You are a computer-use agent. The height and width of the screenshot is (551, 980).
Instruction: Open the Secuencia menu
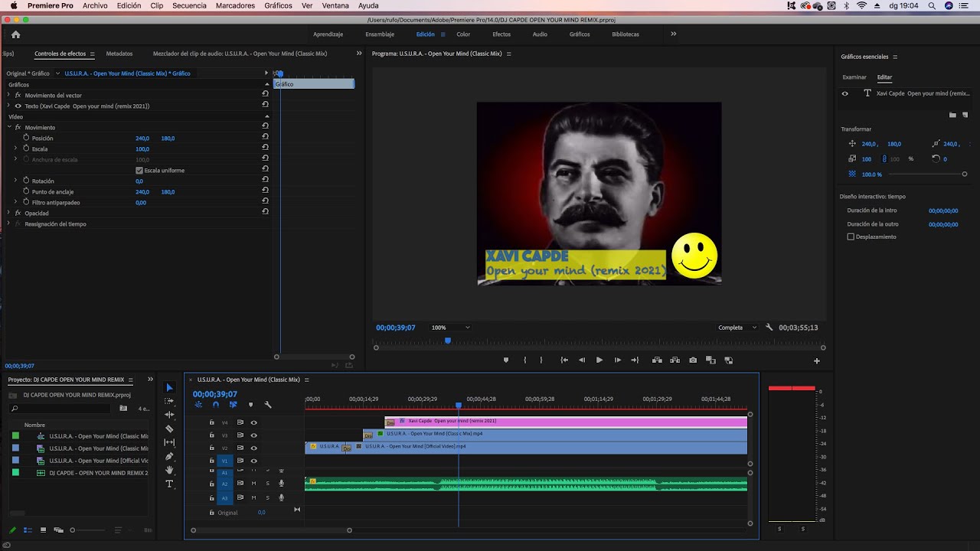[x=189, y=5]
